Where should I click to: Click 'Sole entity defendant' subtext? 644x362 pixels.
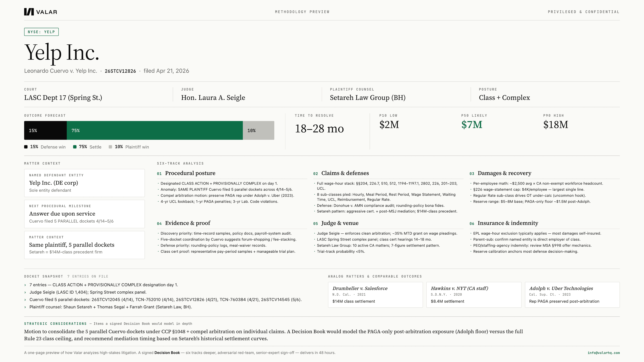tap(50, 190)
